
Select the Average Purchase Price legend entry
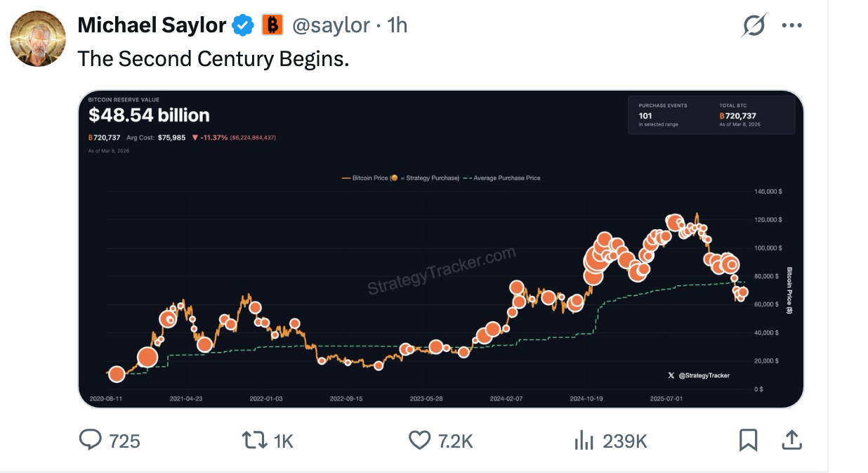coord(508,178)
